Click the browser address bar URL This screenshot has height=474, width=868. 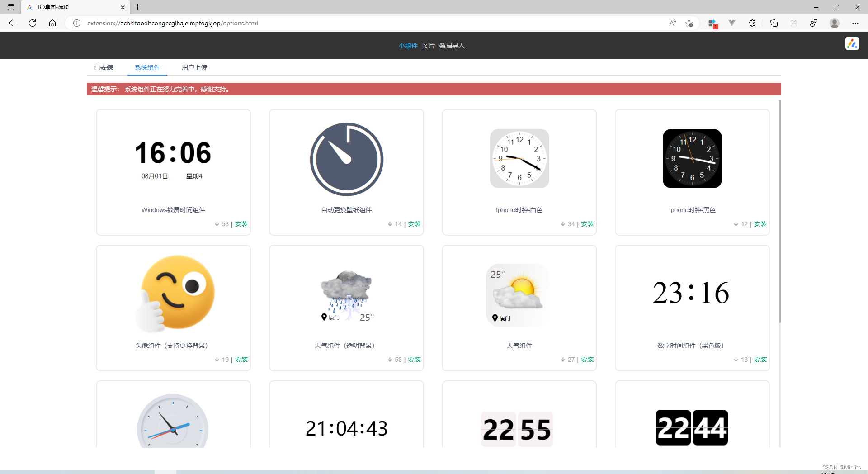173,23
